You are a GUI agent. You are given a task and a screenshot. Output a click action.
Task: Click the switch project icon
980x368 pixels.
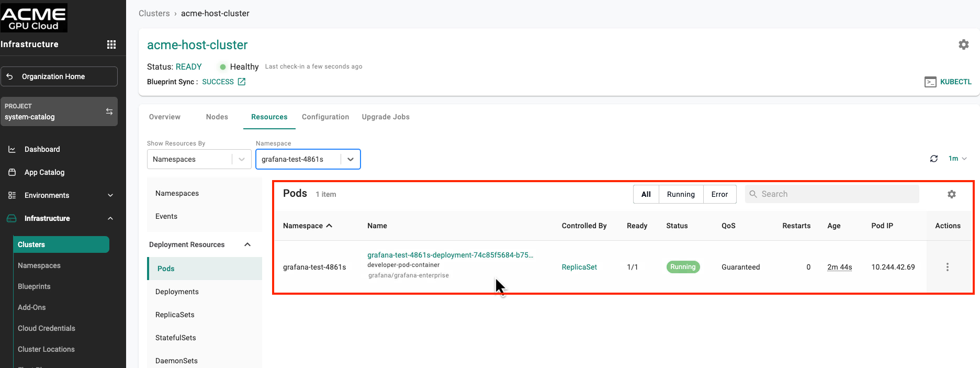tap(109, 111)
